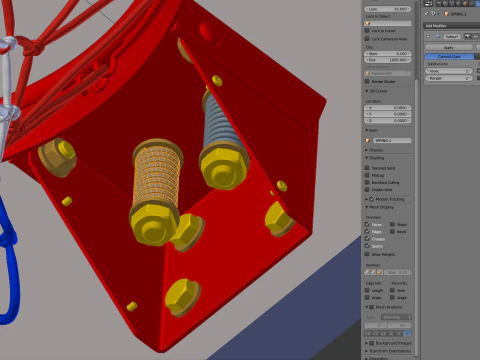The width and height of the screenshot is (480, 360).
Task: Open the Render properties tab icon
Action: (440, 4)
